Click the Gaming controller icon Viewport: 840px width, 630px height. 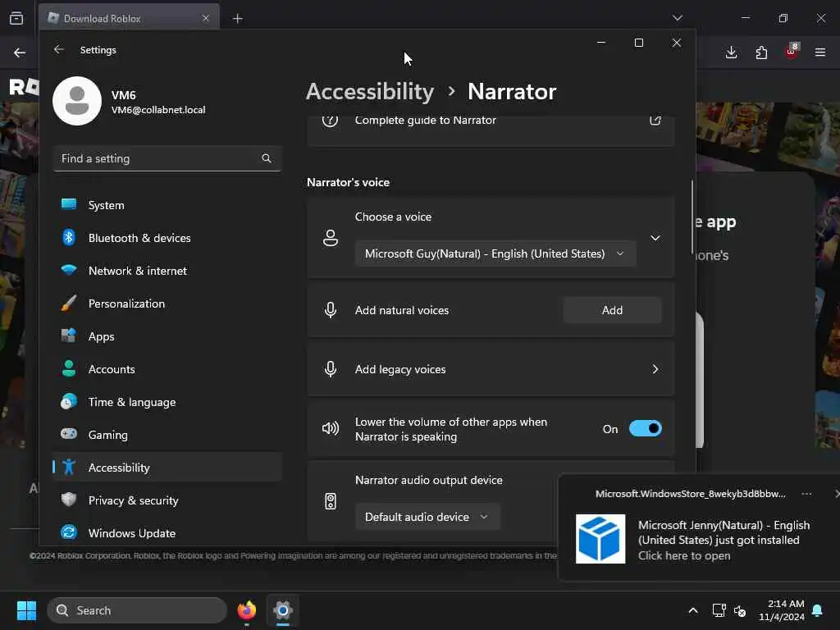click(x=69, y=434)
